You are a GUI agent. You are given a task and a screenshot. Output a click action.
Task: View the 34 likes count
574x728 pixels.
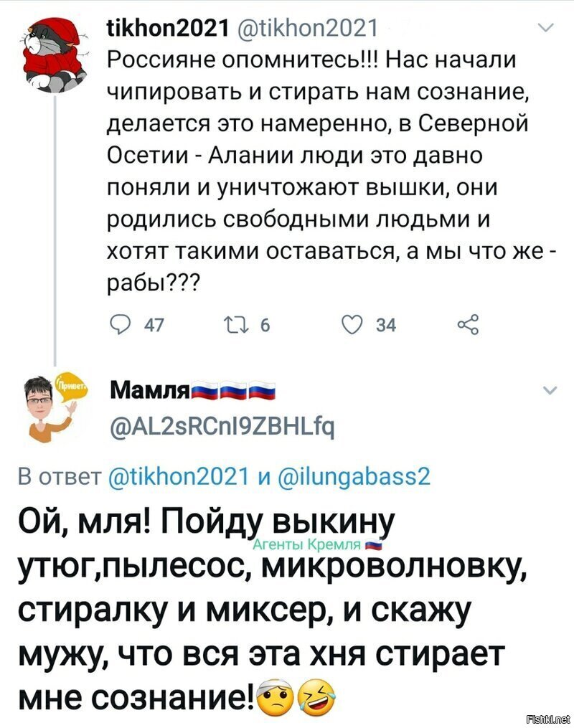pos(386,325)
